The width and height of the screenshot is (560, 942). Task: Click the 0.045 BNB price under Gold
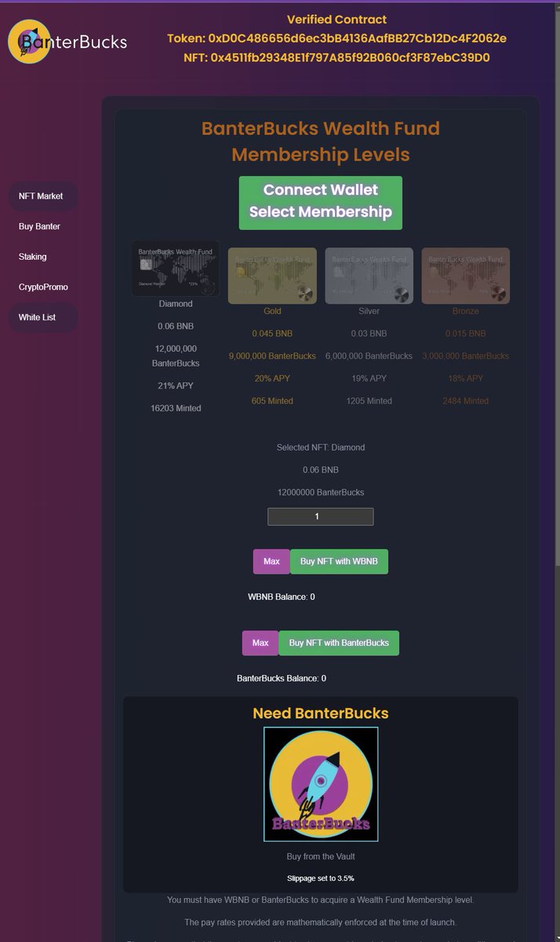272,334
